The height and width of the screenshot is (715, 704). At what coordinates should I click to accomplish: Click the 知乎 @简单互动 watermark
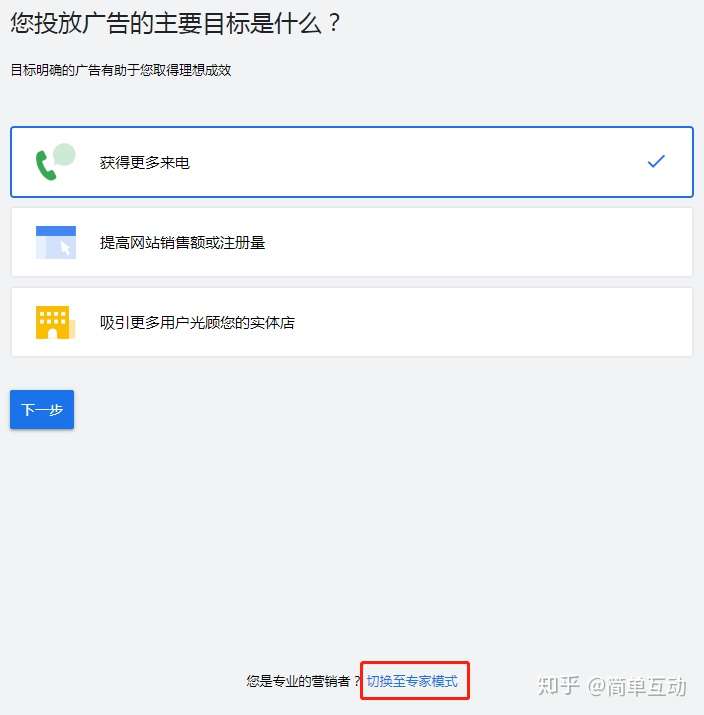612,686
